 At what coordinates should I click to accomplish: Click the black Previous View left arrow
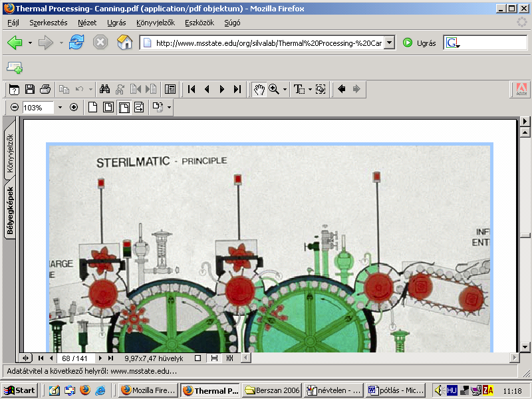click(341, 89)
